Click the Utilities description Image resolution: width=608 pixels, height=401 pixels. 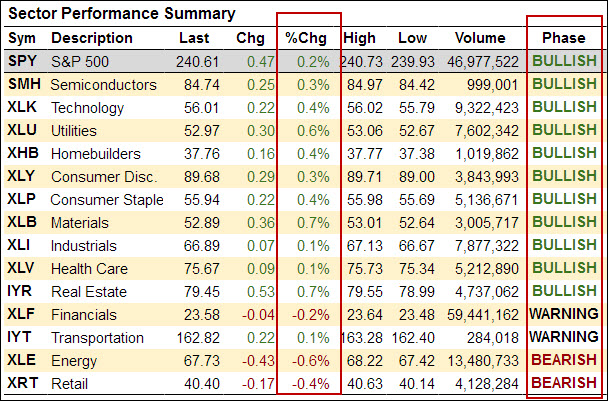point(74,131)
